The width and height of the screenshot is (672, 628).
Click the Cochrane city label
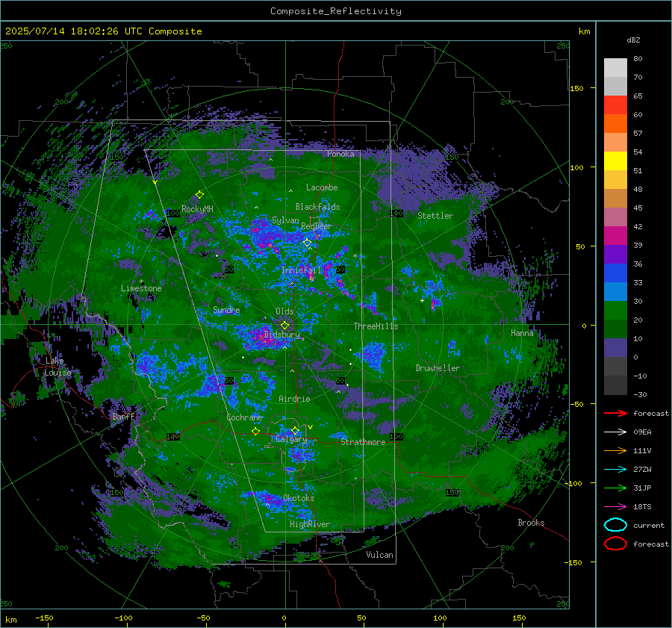[244, 417]
